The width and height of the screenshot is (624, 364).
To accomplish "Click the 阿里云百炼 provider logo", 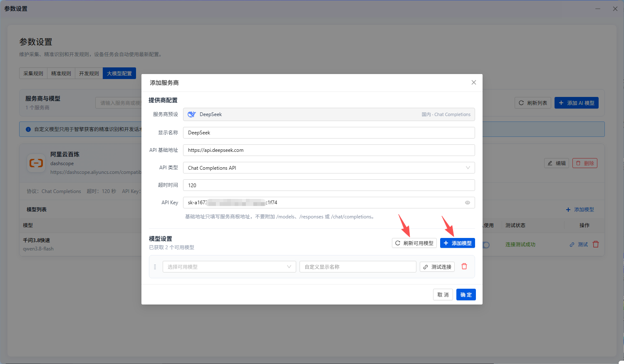I will point(36,163).
